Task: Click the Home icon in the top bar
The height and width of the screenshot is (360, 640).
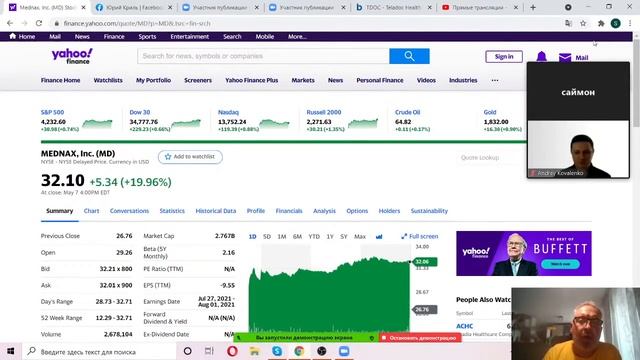Action: [13, 36]
